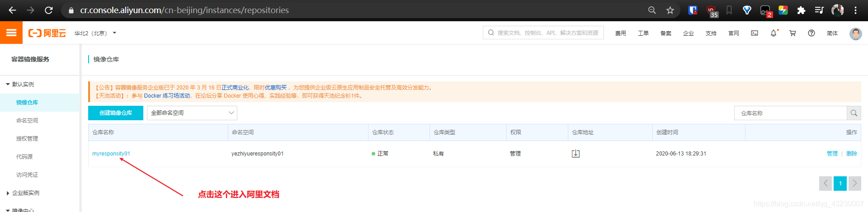Click the Aliyun logo
Image resolution: width=868 pixels, height=212 pixels.
coord(47,33)
